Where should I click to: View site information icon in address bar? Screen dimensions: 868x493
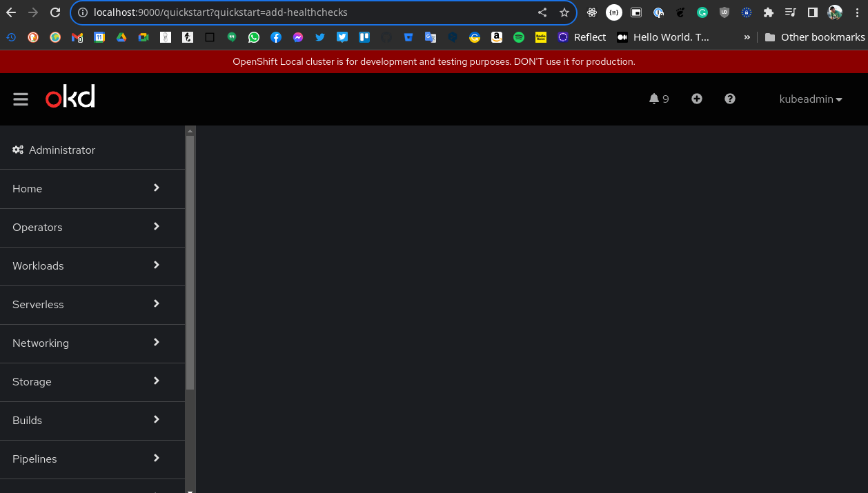coord(83,12)
